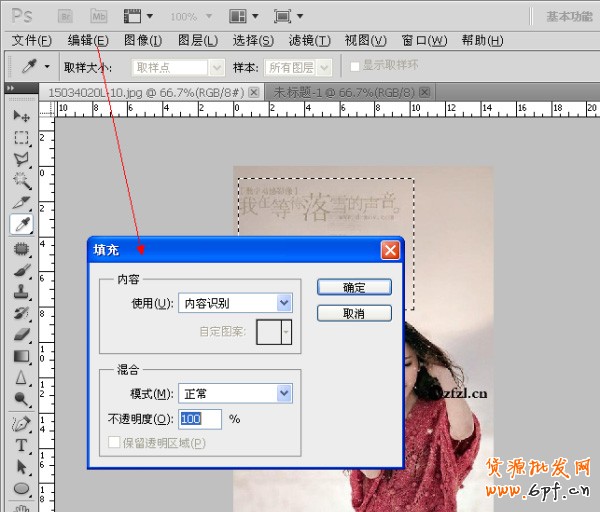
Task: Select the Crop tool
Action: click(x=21, y=203)
